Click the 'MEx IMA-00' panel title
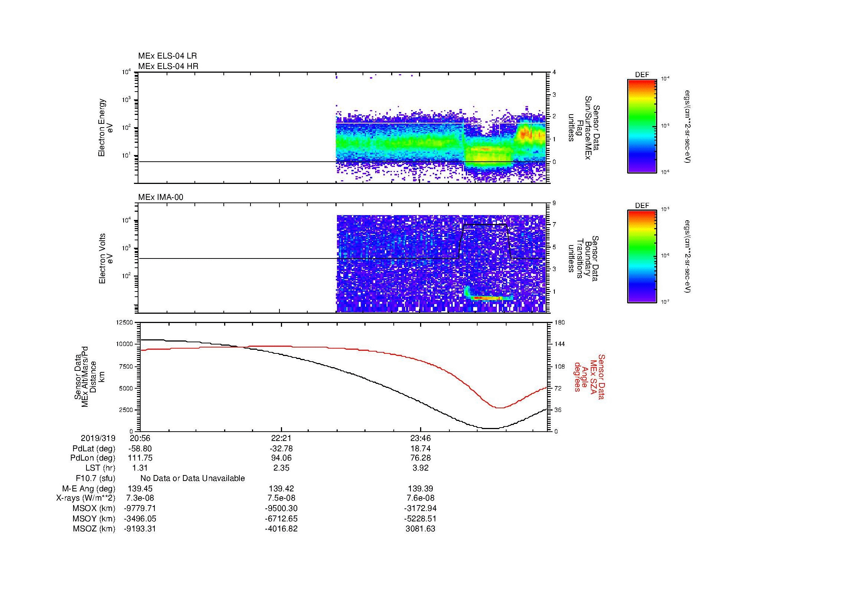 click(161, 197)
